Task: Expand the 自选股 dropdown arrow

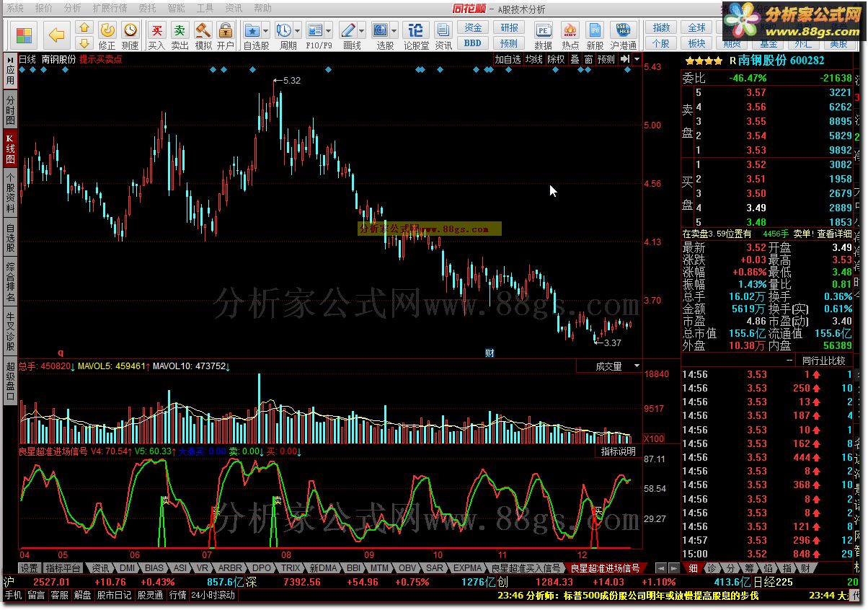Action: point(266,30)
